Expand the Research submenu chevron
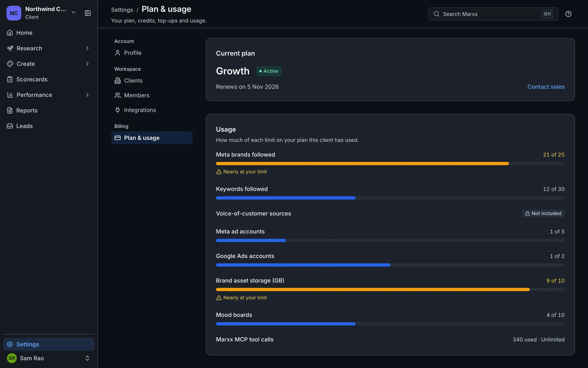The width and height of the screenshot is (588, 368). 87,48
